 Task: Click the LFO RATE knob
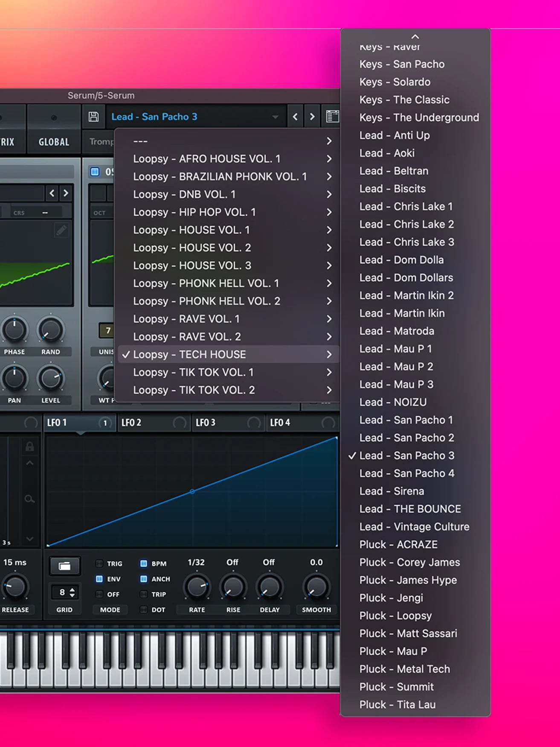coord(197,587)
